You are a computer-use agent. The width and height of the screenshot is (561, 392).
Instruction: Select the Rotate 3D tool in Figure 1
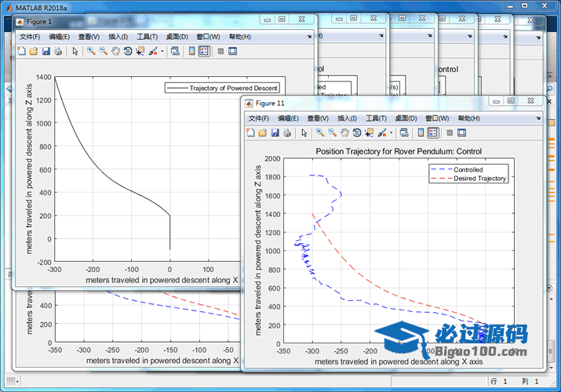coord(127,51)
